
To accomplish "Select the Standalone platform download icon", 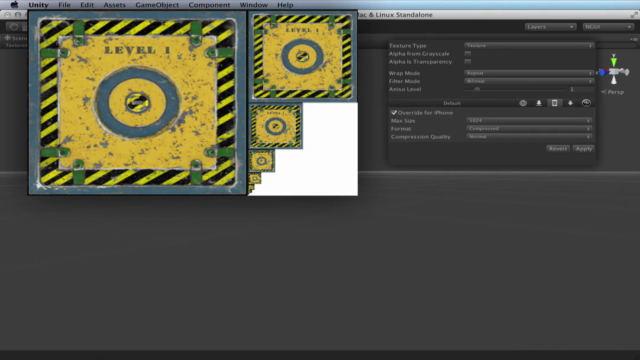I will pyautogui.click(x=539, y=103).
